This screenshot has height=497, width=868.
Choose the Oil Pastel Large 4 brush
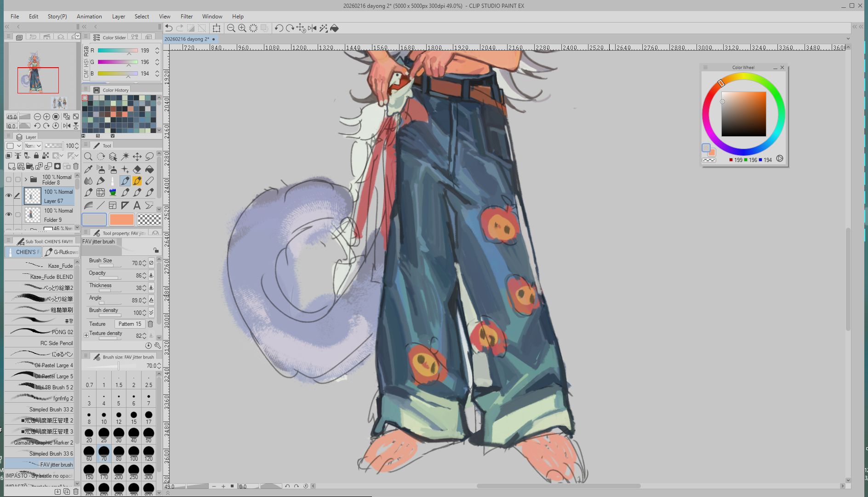tap(53, 365)
